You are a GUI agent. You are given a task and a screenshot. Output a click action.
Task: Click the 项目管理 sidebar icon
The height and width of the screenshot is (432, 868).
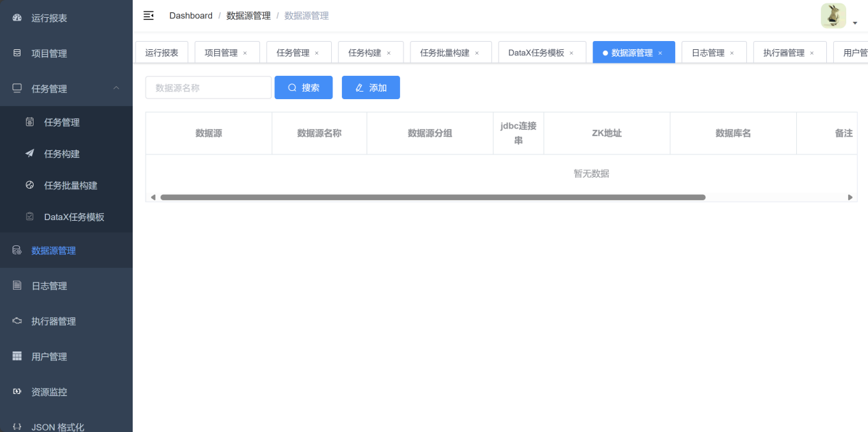[x=17, y=53]
